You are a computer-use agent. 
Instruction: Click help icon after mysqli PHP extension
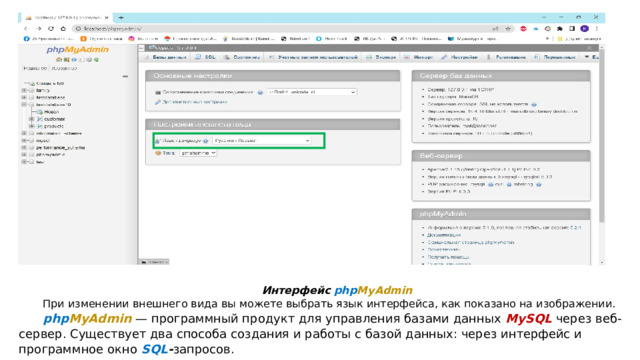point(491,184)
